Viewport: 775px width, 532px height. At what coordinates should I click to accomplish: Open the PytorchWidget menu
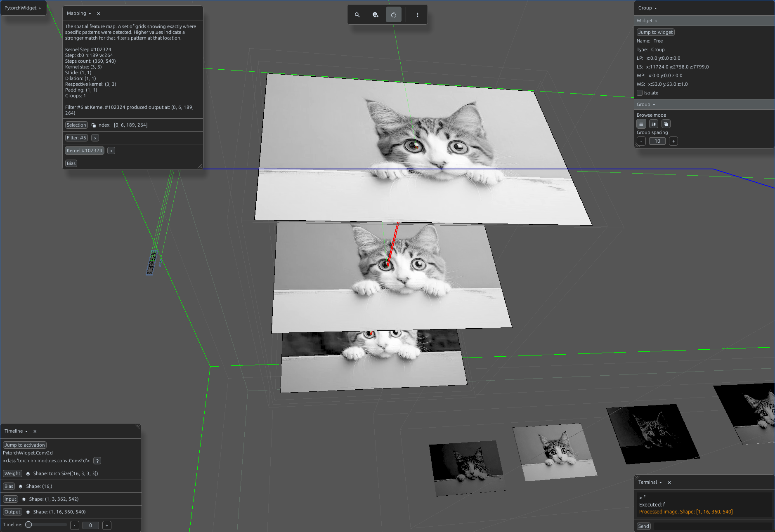[x=23, y=8]
